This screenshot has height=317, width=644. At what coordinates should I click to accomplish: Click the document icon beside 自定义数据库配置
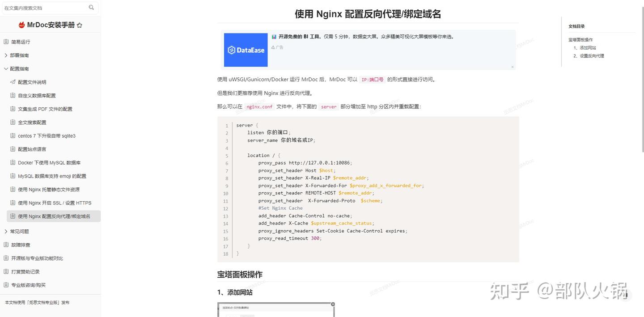(13, 95)
